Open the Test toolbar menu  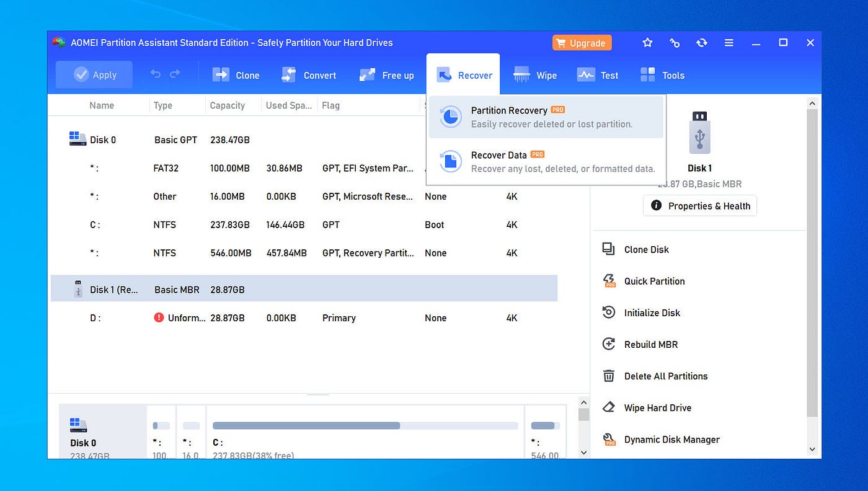pos(598,75)
